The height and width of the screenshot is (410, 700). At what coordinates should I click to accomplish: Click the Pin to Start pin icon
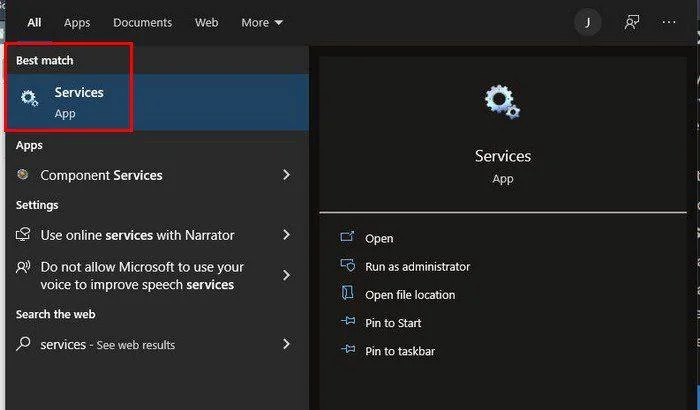(x=348, y=321)
